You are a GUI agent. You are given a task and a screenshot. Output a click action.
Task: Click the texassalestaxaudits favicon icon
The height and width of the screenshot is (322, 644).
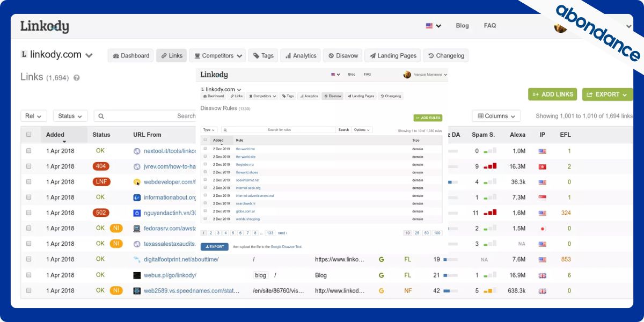coord(137,244)
